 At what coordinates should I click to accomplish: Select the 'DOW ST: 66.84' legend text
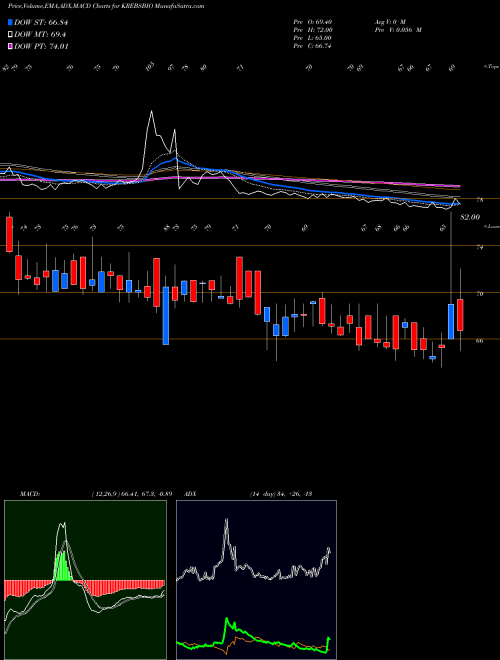(x=41, y=23)
